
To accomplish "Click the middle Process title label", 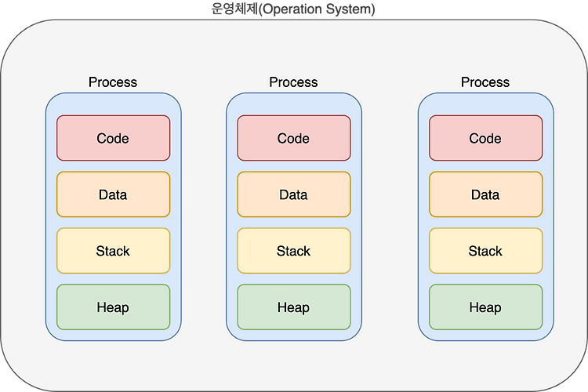I will (294, 82).
